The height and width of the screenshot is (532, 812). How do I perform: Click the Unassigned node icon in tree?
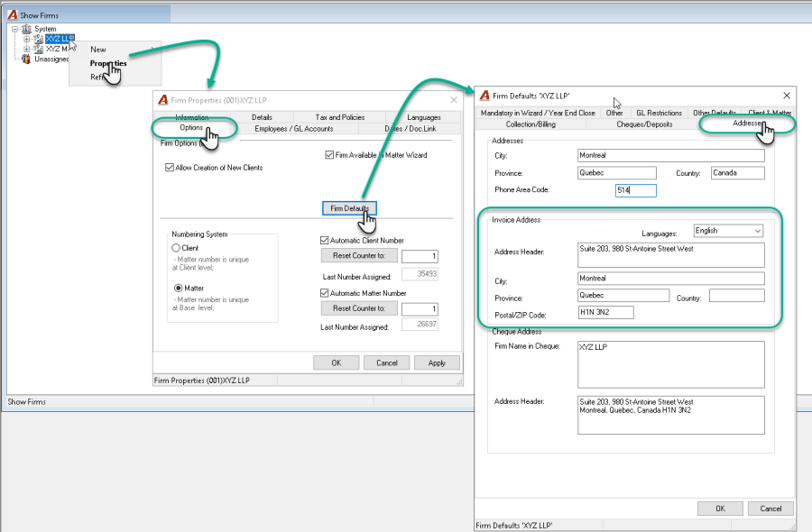click(x=26, y=59)
